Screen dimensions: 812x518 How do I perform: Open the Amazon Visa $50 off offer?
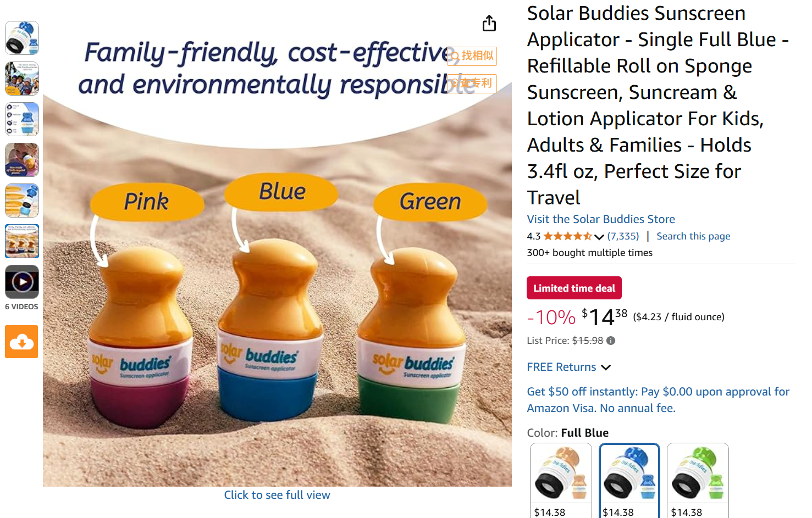click(x=658, y=400)
